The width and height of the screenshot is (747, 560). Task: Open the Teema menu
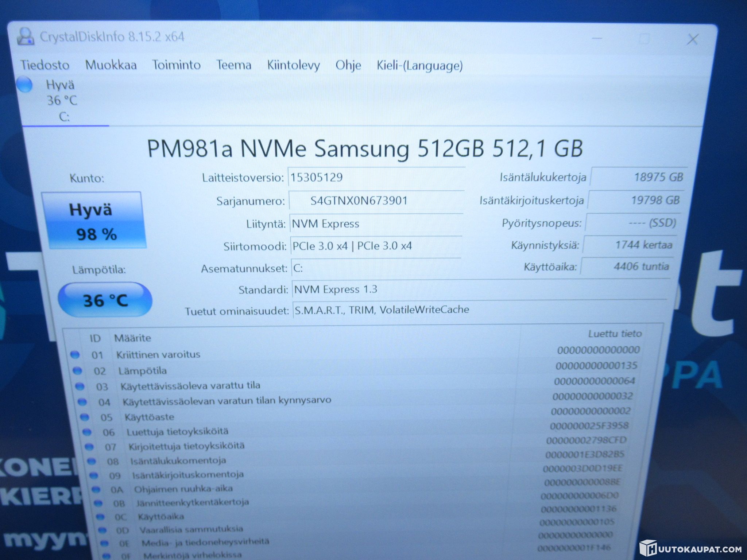[x=234, y=65]
